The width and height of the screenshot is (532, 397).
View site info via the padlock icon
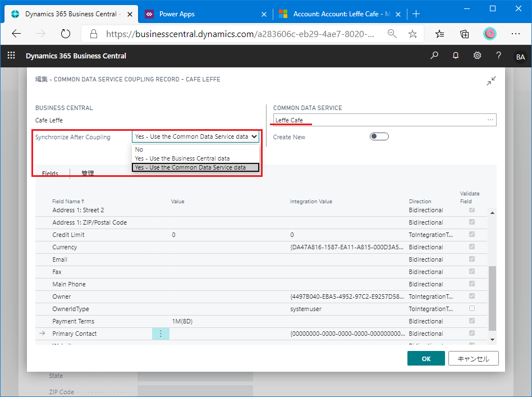pyautogui.click(x=94, y=34)
